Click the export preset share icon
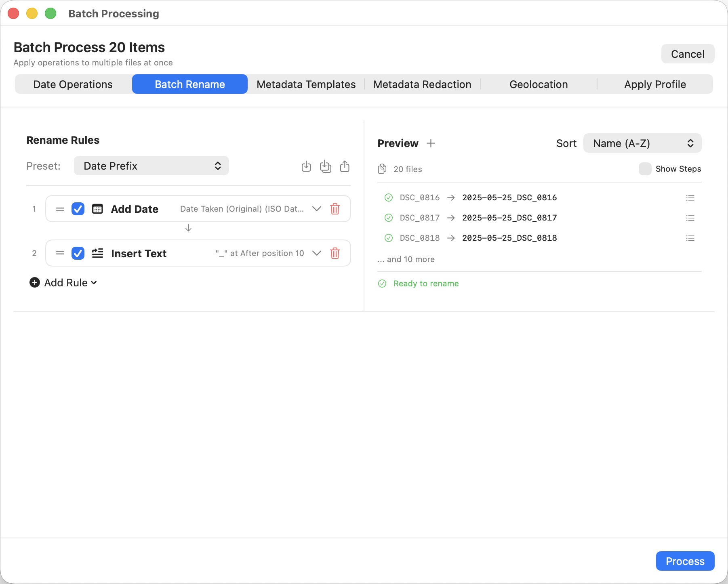728x584 pixels. coord(345,166)
